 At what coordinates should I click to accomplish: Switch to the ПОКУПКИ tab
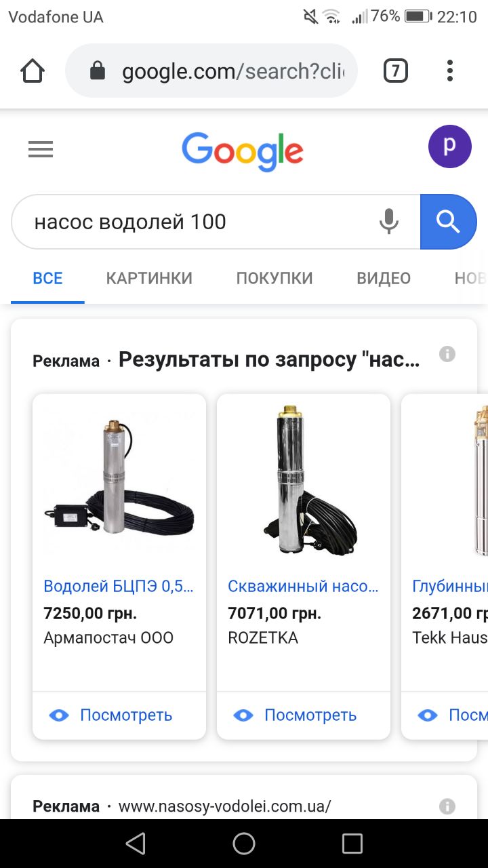pos(274,278)
